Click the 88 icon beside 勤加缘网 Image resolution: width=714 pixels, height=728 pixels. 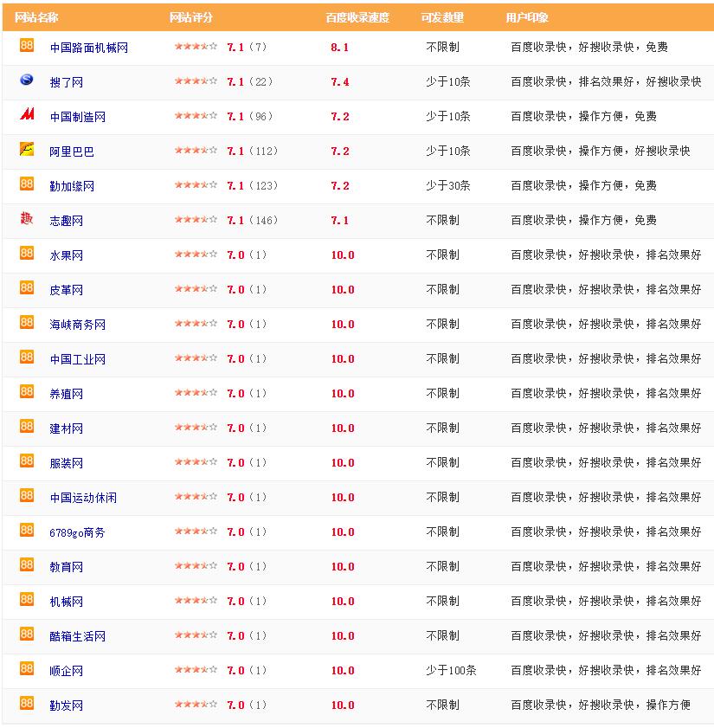[27, 184]
